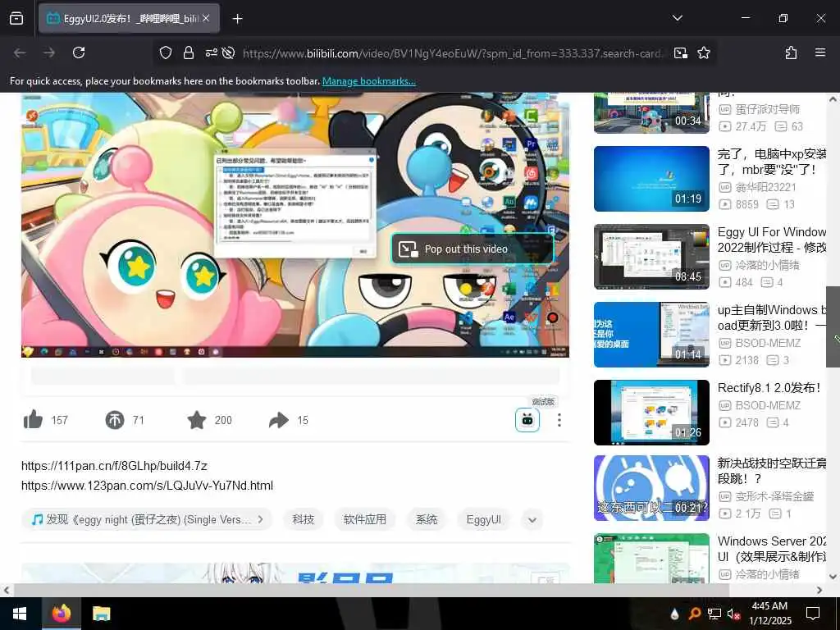This screenshot has height=630, width=840.
Task: Click the main video player
Action: point(295,225)
